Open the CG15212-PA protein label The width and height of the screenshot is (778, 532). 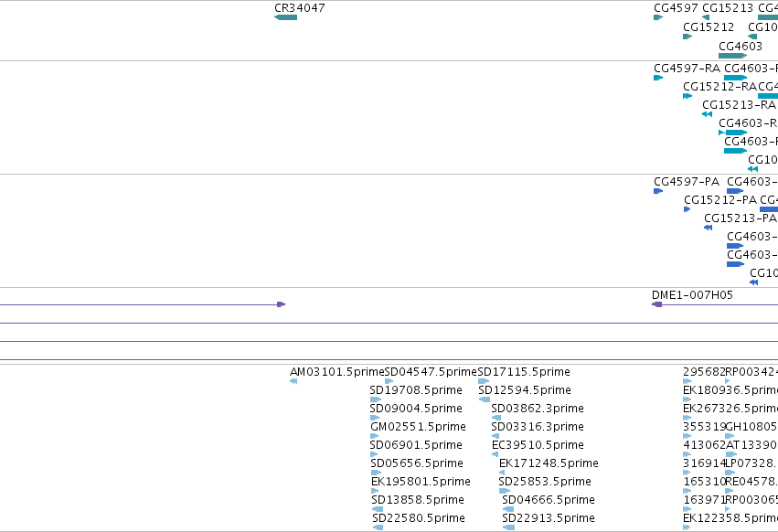[x=720, y=200]
